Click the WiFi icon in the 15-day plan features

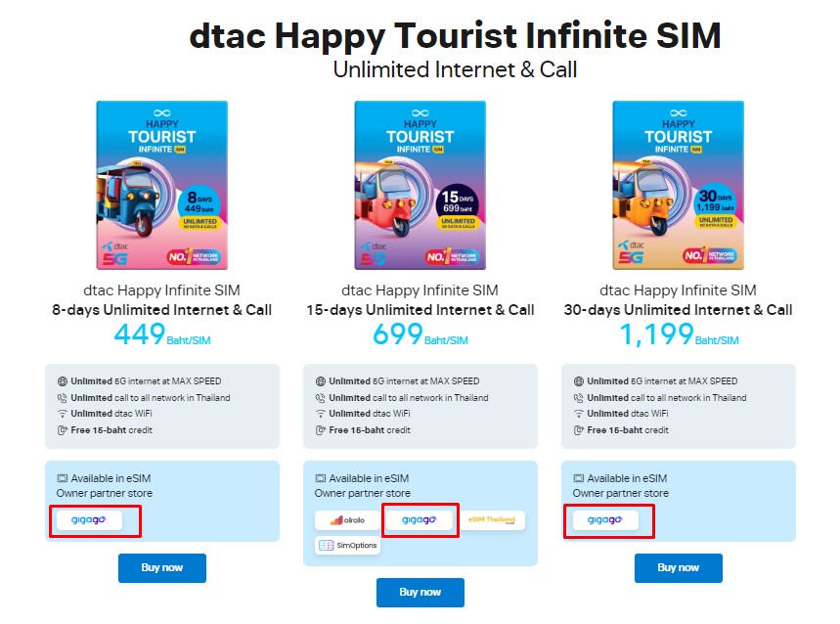[321, 414]
